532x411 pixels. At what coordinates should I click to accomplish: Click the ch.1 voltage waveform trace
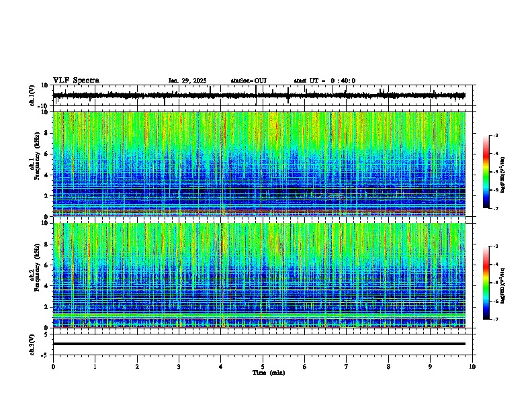coord(259,95)
